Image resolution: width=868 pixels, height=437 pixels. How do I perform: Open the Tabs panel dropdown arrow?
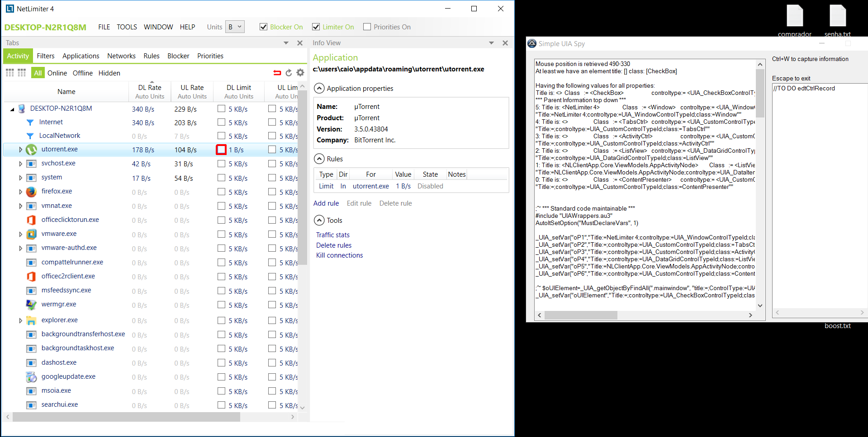point(286,43)
